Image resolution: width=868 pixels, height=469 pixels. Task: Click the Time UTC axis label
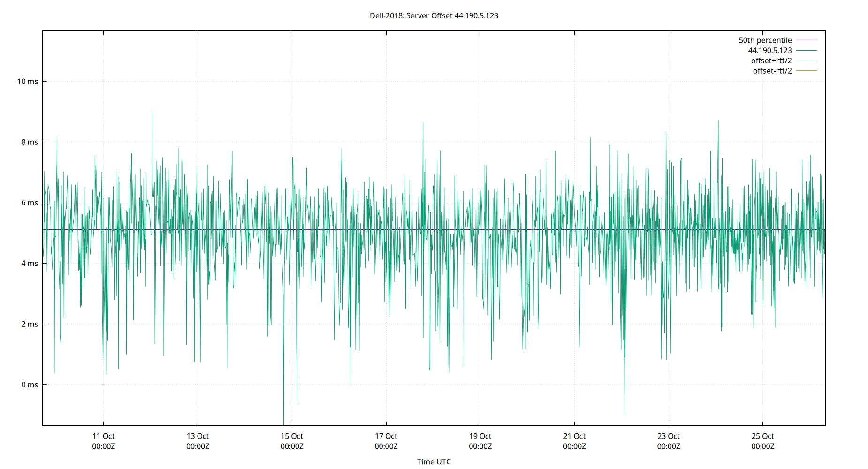(434, 461)
